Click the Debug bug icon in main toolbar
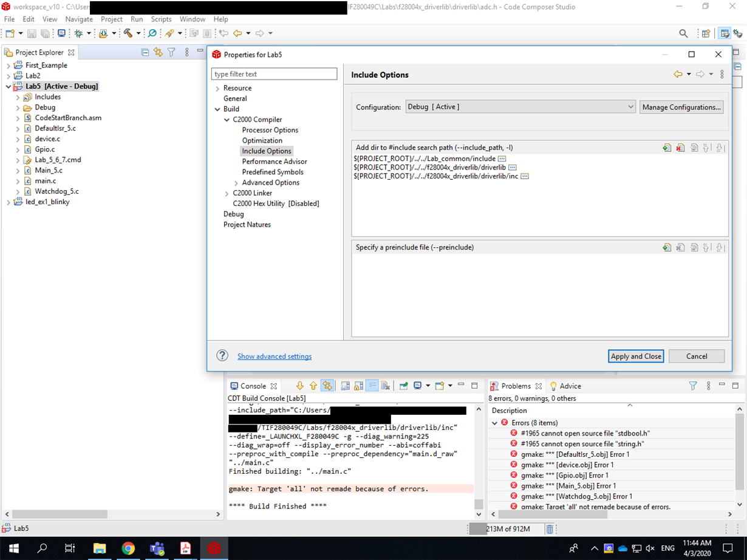The height and width of the screenshot is (560, 747). click(x=78, y=33)
